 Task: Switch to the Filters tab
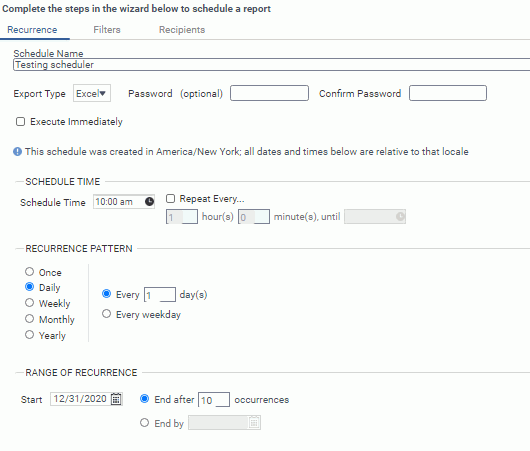(107, 30)
